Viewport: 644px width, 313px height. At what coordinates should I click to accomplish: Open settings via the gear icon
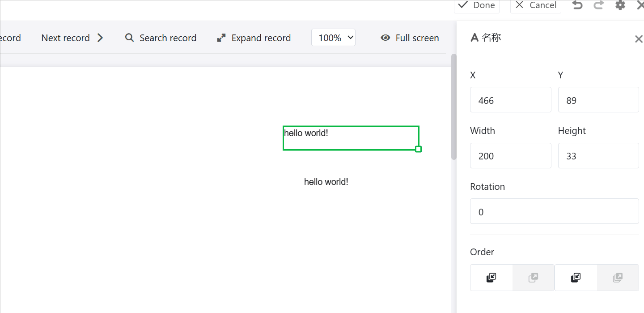point(620,5)
